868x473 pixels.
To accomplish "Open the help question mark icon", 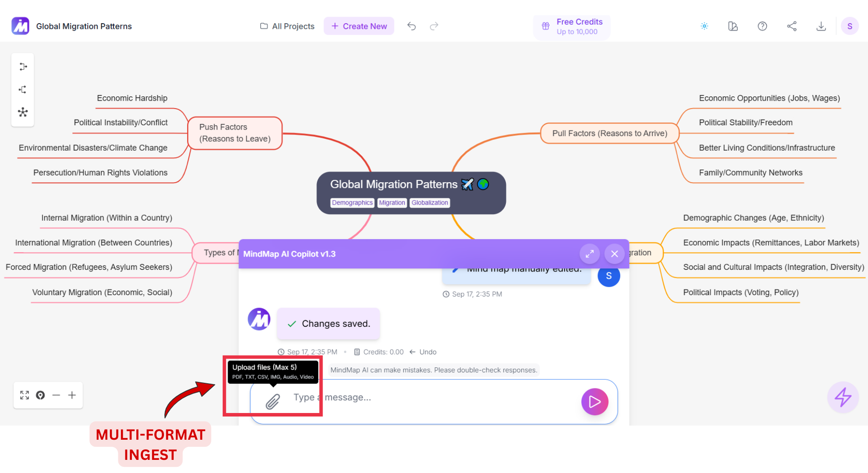I will pos(762,26).
